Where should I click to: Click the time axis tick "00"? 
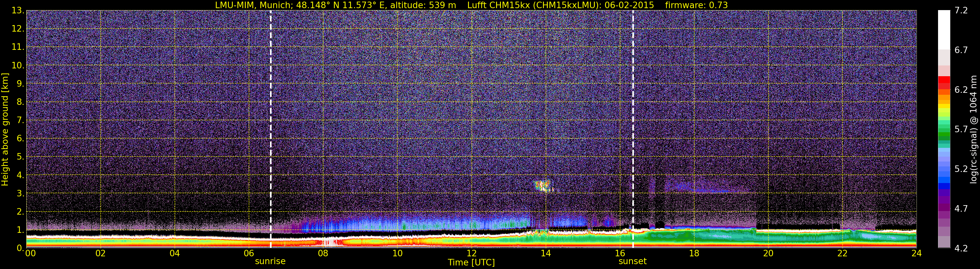tap(31, 253)
